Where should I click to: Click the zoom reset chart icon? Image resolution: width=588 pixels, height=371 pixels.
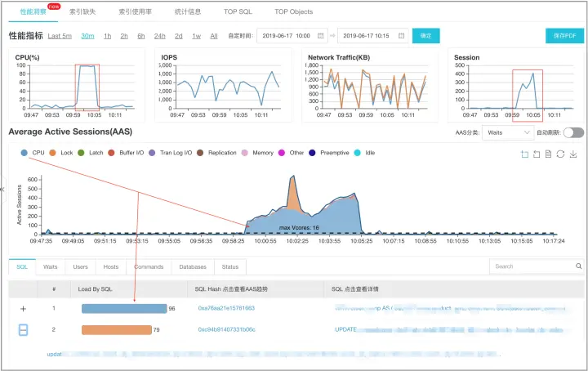[537, 154]
